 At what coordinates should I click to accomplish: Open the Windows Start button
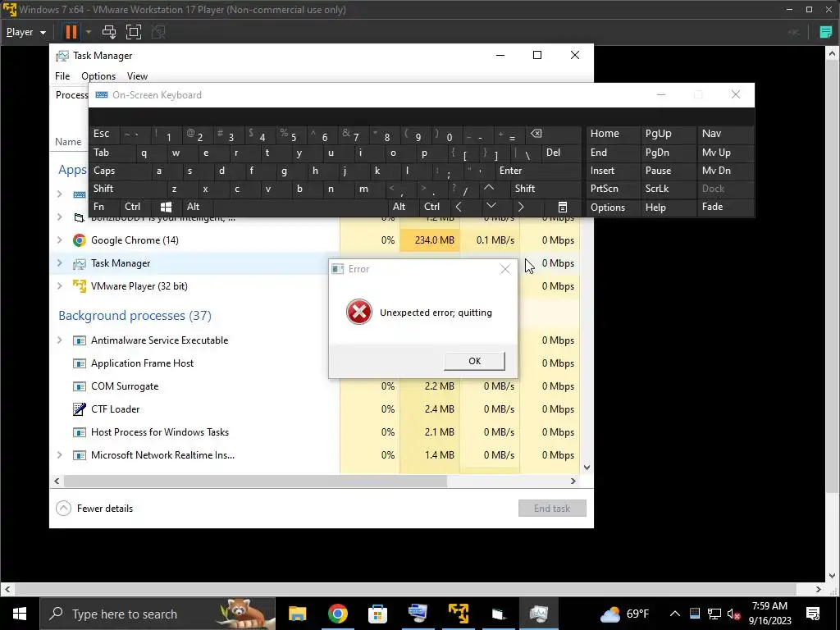20,614
